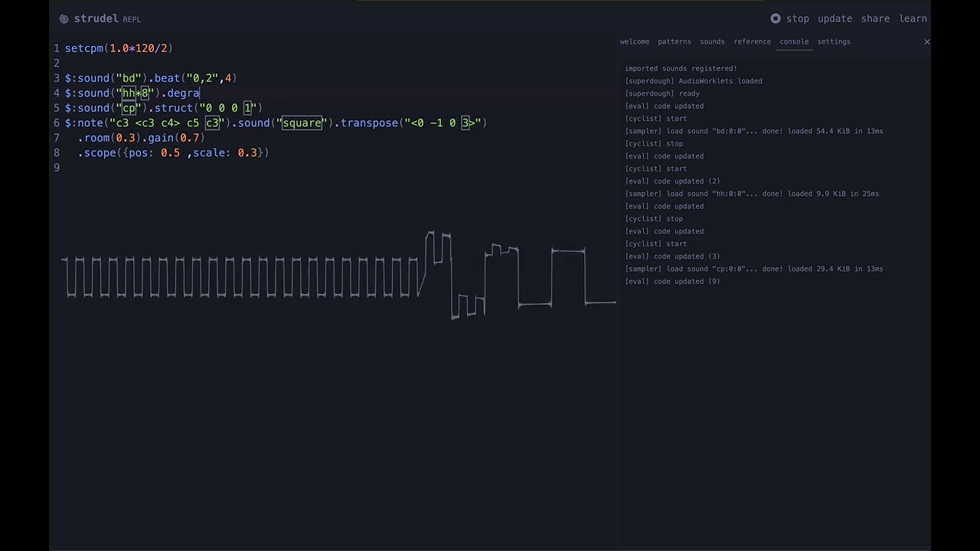Place cursor in setcpm line 1
Screen dimensions: 980x551
point(119,48)
